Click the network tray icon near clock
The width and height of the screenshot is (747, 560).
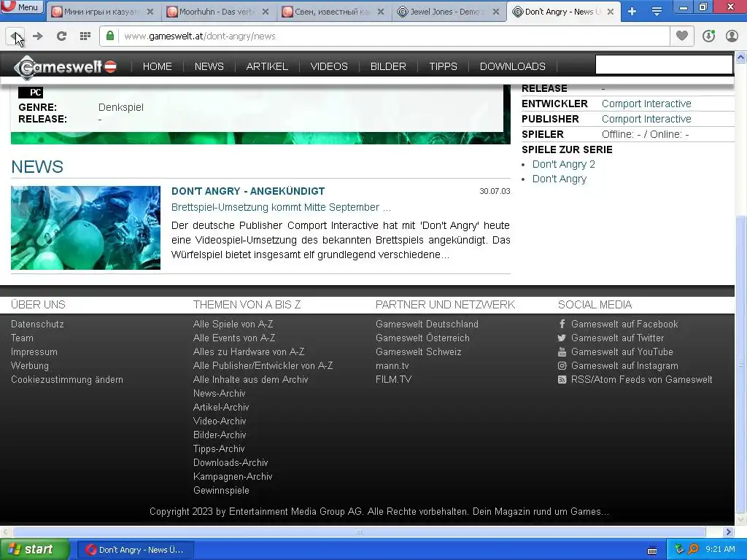coord(679,550)
